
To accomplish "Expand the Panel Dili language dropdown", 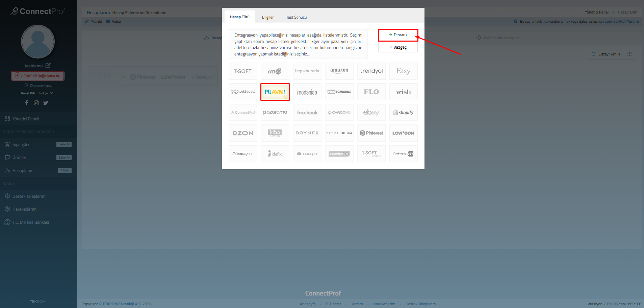I will 45,93.
